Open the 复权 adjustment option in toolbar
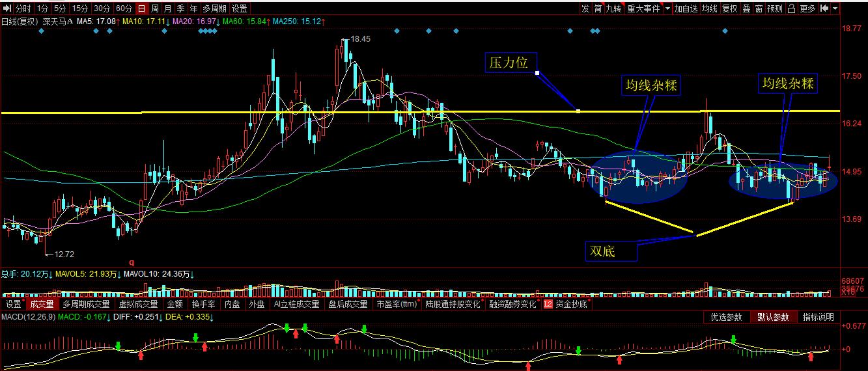Viewport: 868px width, 371px height. tap(730, 8)
